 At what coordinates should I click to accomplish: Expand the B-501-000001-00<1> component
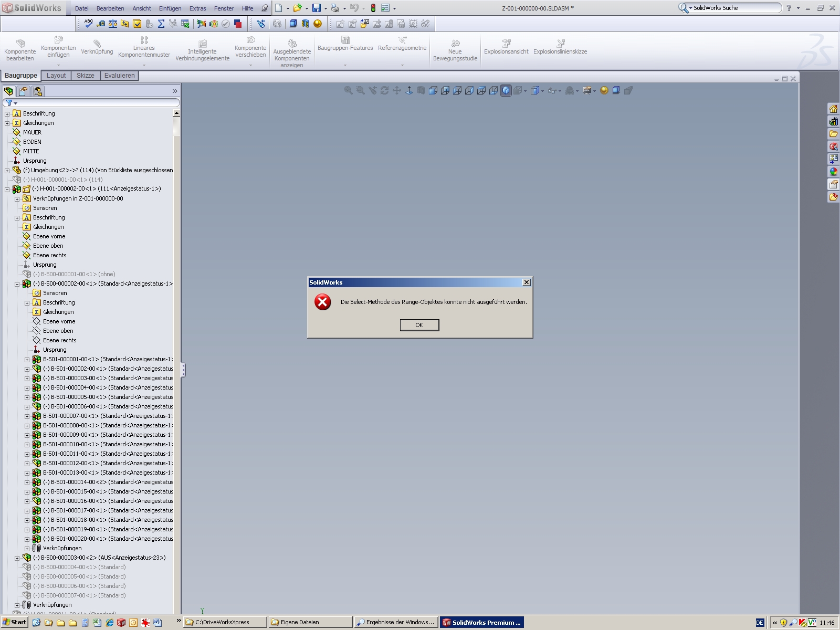[x=27, y=360]
